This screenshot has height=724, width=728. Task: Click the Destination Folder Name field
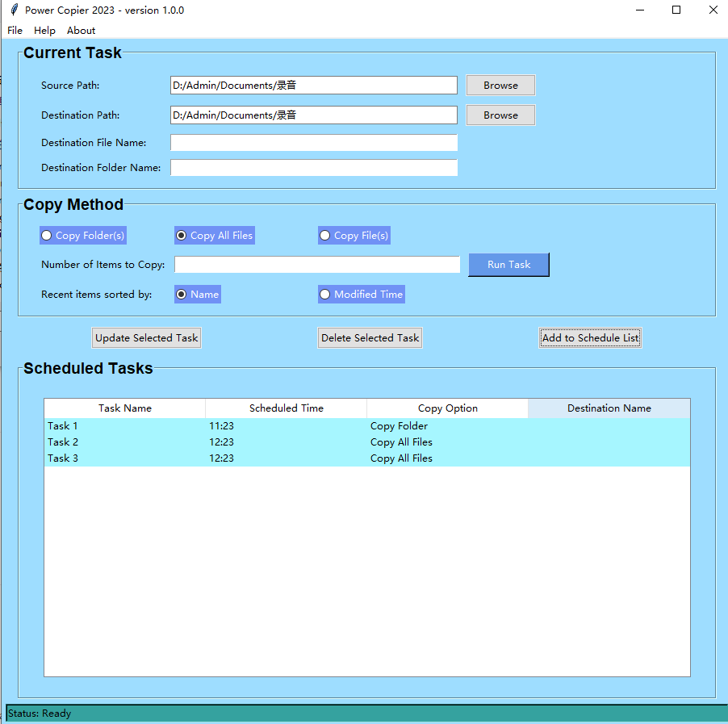click(314, 168)
